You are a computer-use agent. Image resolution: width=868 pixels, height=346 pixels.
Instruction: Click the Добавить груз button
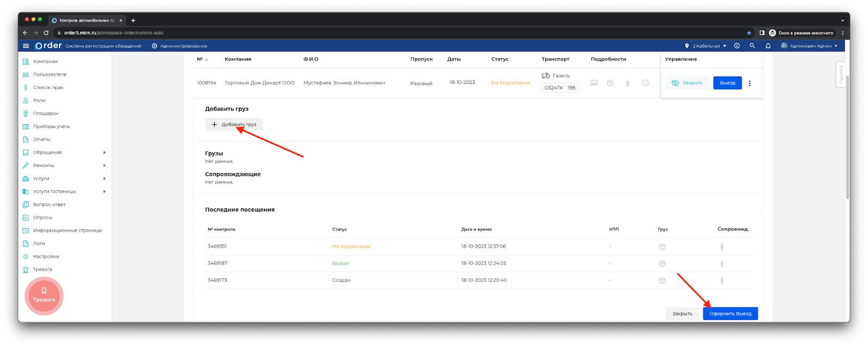[234, 125]
